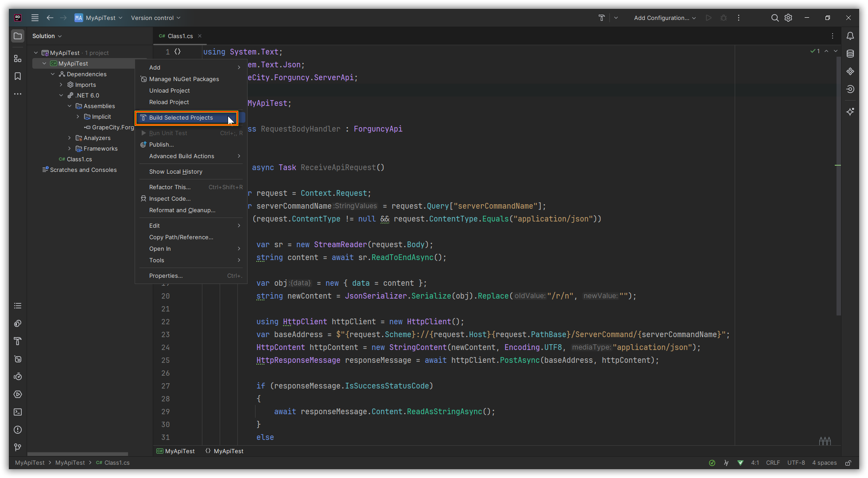868x478 pixels.
Task: Click the UTF-8 encoding indicator
Action: click(x=796, y=463)
